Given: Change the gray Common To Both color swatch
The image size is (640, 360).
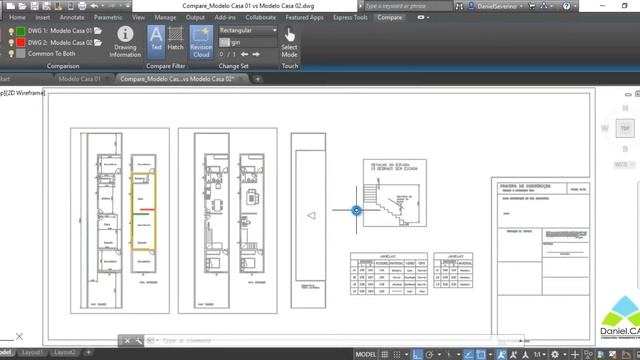Looking at the screenshot, I should pos(20,54).
